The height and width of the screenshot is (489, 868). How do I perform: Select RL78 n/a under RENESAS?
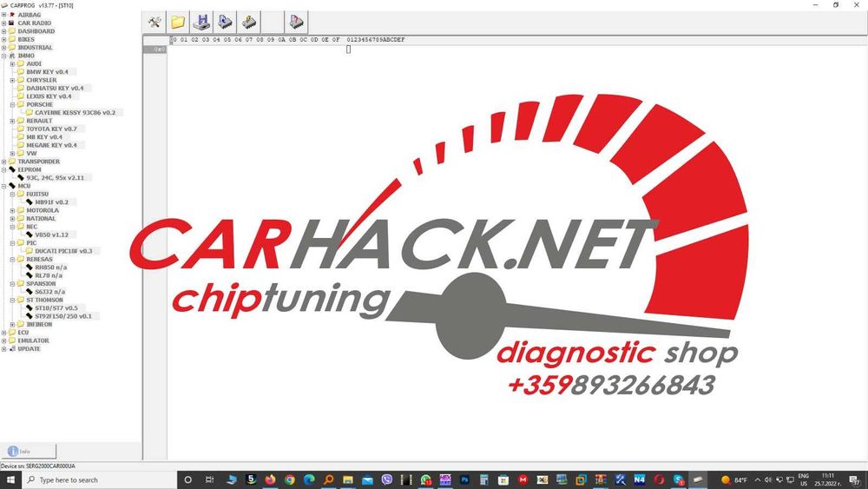[49, 275]
